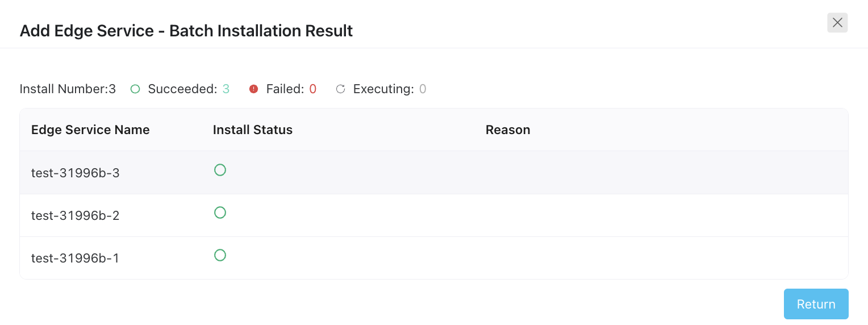Click success status icon for test-31996b-1

[x=220, y=255]
